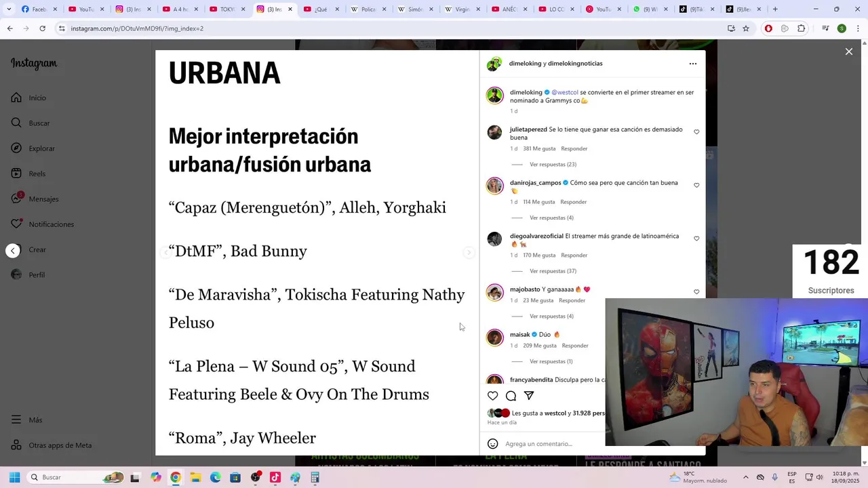The height and width of the screenshot is (488, 868).
Task: Go to previous post with left arrow
Action: (x=13, y=251)
